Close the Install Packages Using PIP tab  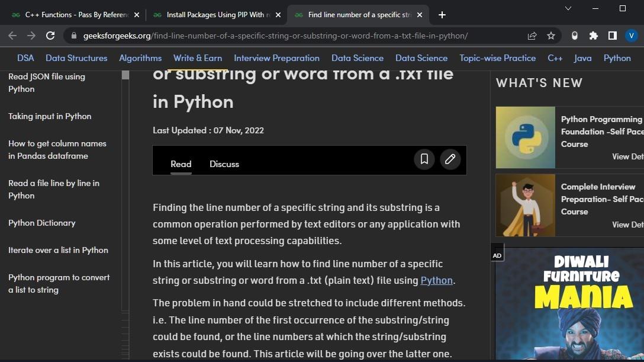point(278,15)
